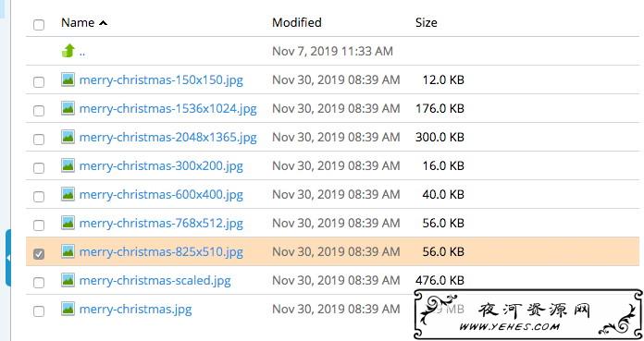The width and height of the screenshot is (644, 341).
Task: Sort files by Size column
Action: click(x=426, y=22)
